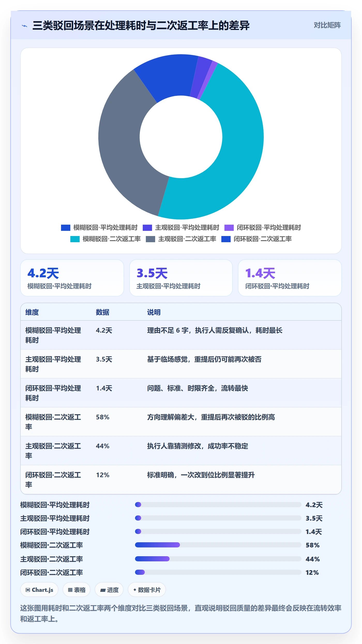The height and width of the screenshot is (644, 362).
Task: Click progress bar for 模糊驳回·平均处理耗时
Action: 218,505
